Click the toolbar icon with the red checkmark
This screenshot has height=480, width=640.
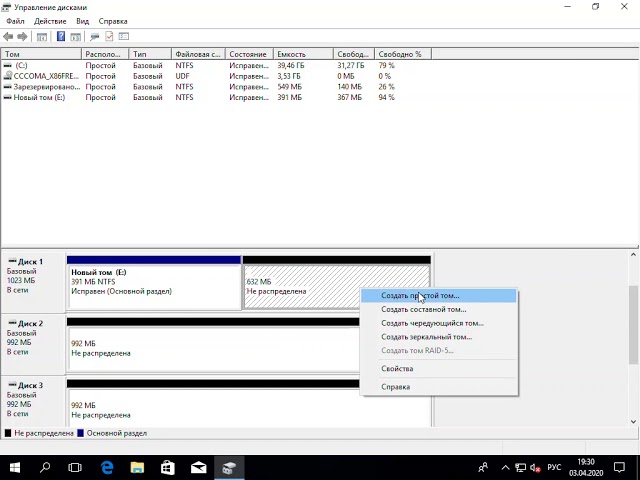coord(109,37)
